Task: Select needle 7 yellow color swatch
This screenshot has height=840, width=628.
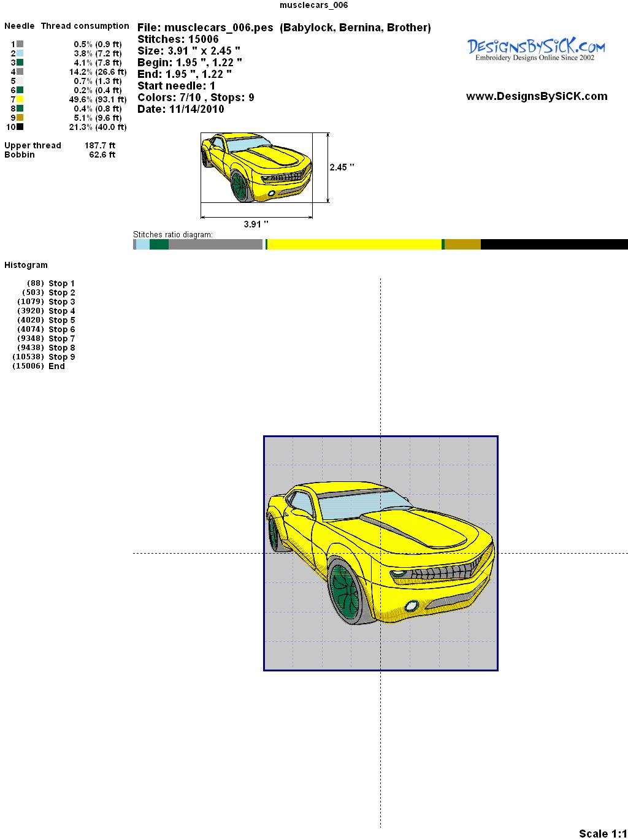Action: pos(20,99)
